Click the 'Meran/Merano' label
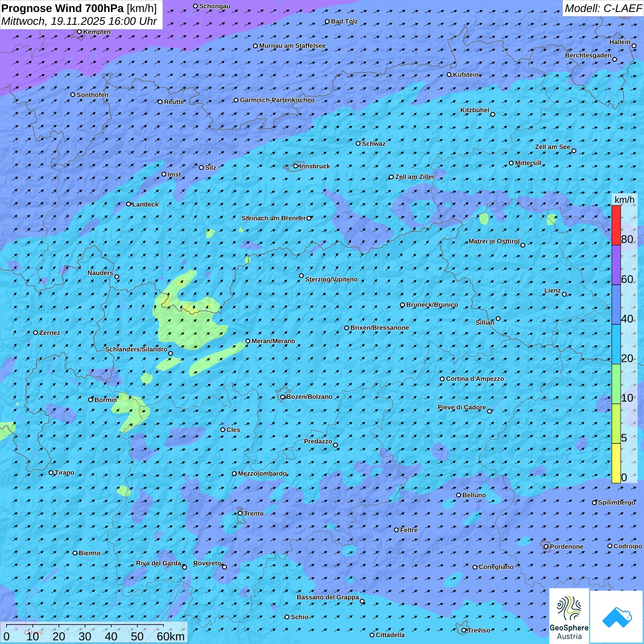 (x=273, y=341)
